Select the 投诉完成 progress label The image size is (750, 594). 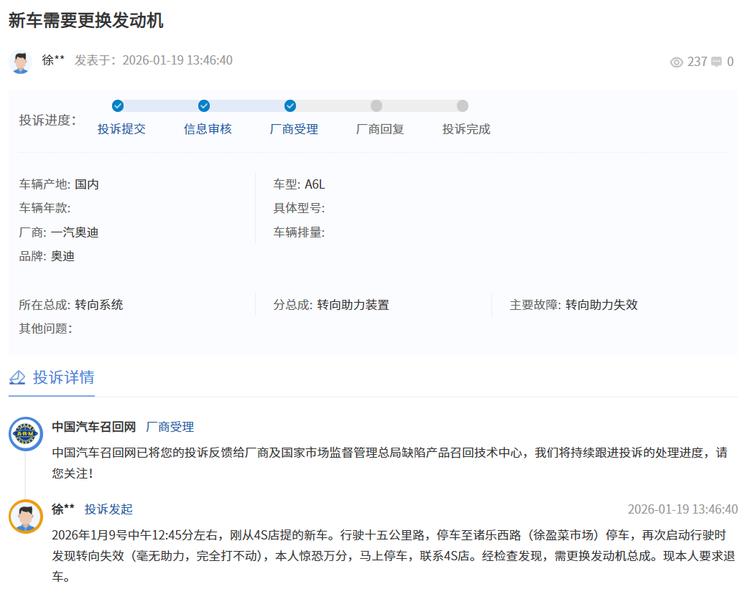466,129
